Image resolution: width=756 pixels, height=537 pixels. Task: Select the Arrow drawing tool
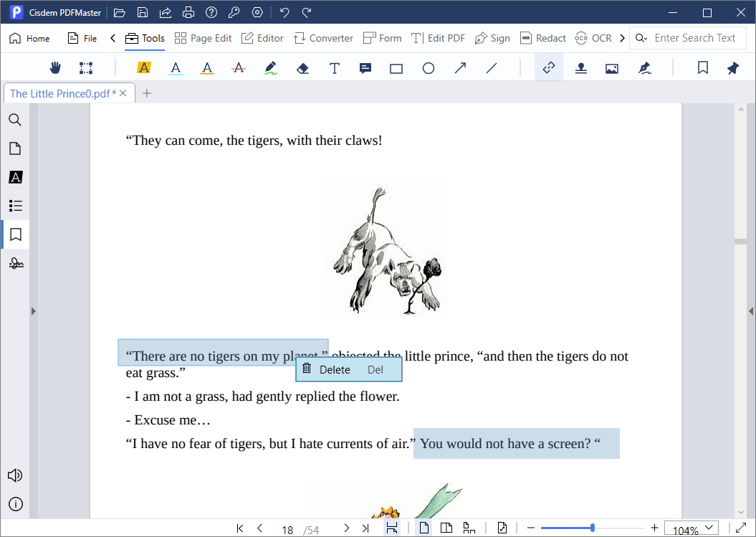[460, 68]
